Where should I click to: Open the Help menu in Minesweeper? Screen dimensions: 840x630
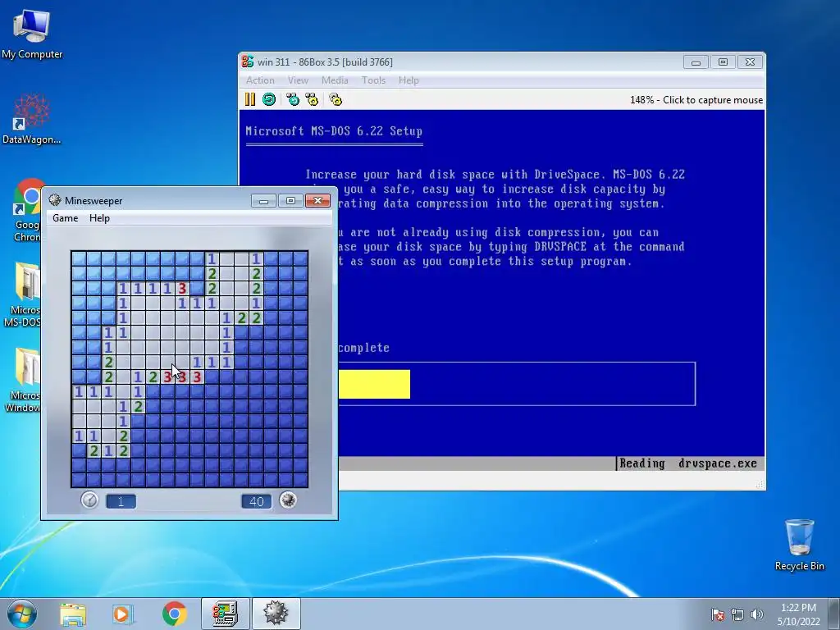(99, 218)
